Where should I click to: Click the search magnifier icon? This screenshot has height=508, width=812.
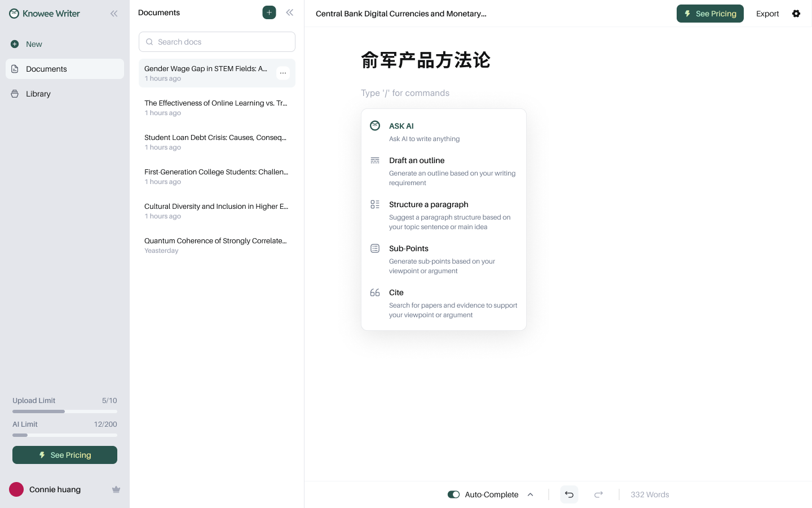[x=149, y=42]
